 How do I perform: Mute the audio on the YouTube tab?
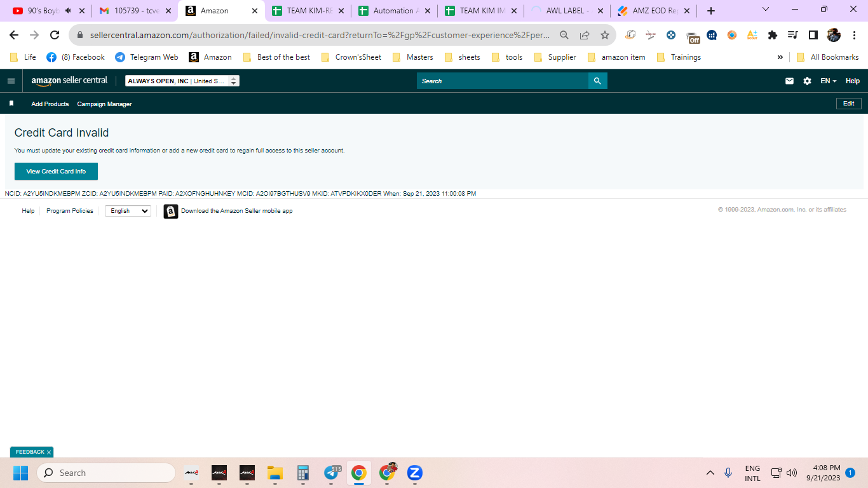[x=69, y=11]
